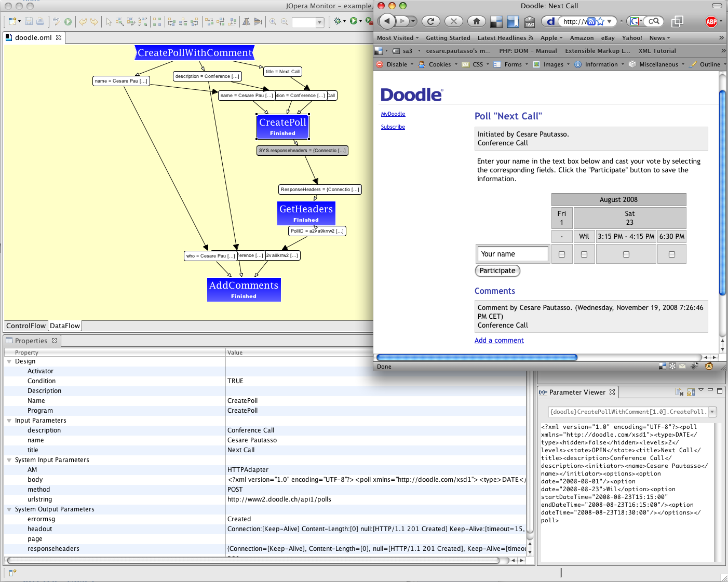Click the Debug bug icon in JOpera toolbar
Viewport: 728px width, 582px height.
click(x=338, y=21)
